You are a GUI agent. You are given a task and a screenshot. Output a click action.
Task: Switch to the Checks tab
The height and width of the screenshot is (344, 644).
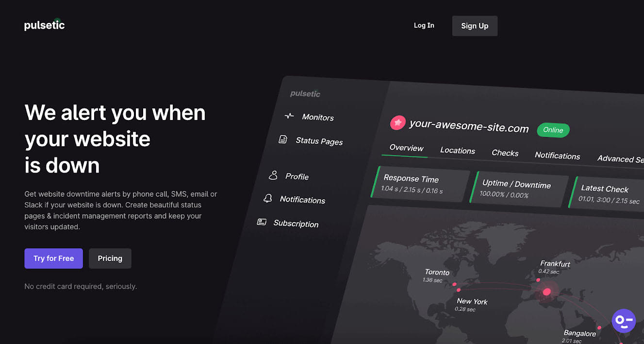505,153
